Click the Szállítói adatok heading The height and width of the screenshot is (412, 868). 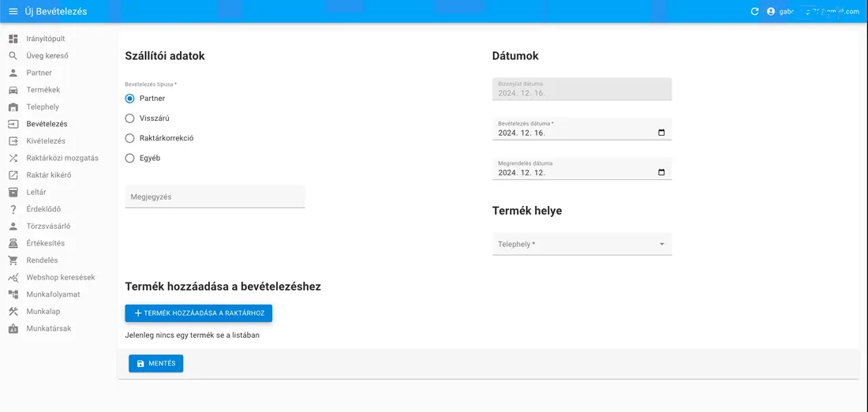(165, 56)
